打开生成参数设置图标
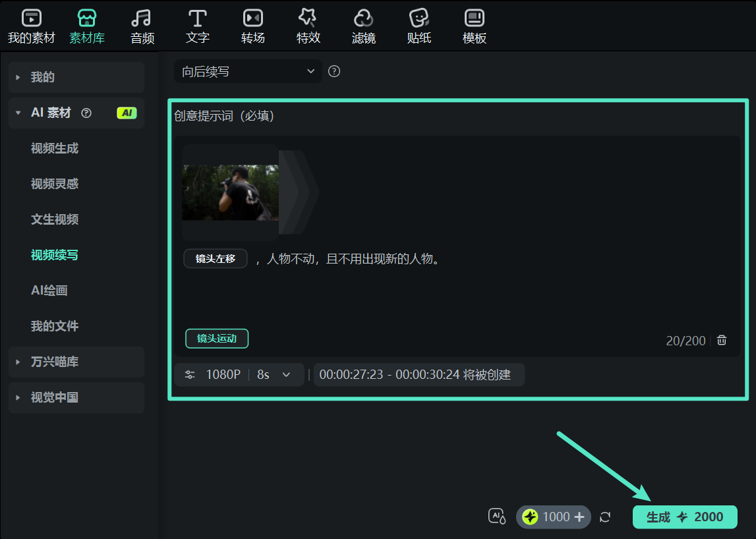Image resolution: width=756 pixels, height=539 pixels. point(189,374)
